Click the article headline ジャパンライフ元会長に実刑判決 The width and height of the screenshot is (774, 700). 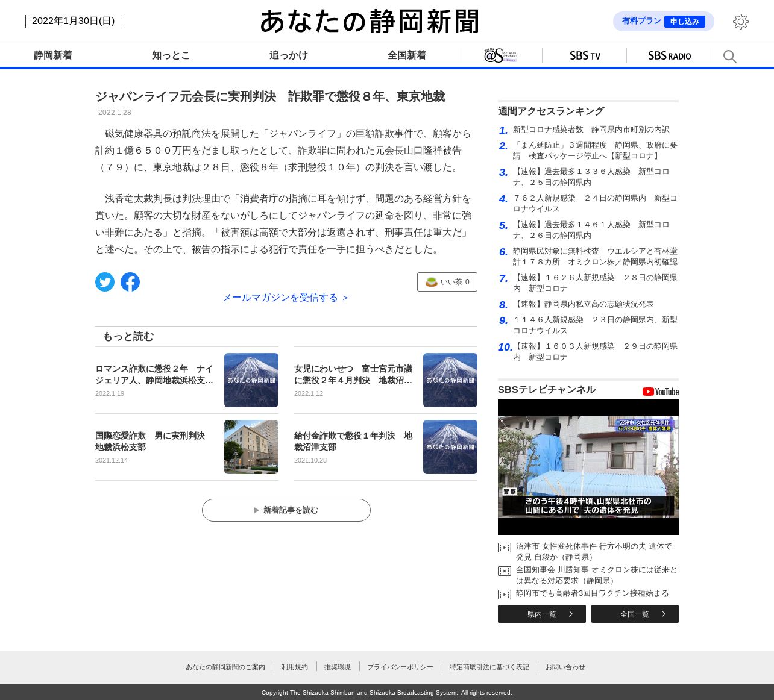270,96
